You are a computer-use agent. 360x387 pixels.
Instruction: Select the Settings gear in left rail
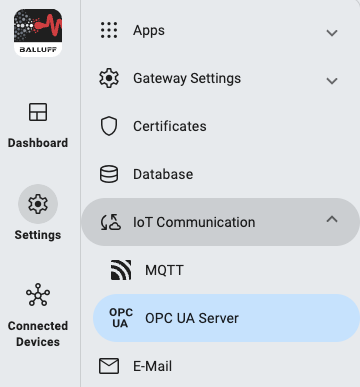click(38, 204)
